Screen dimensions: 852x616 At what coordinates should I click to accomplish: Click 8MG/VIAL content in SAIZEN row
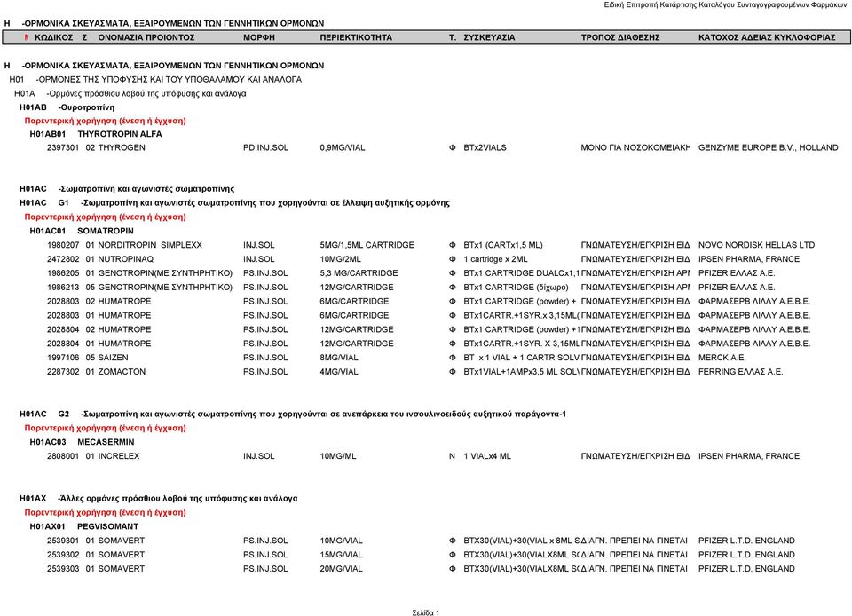pos(339,358)
